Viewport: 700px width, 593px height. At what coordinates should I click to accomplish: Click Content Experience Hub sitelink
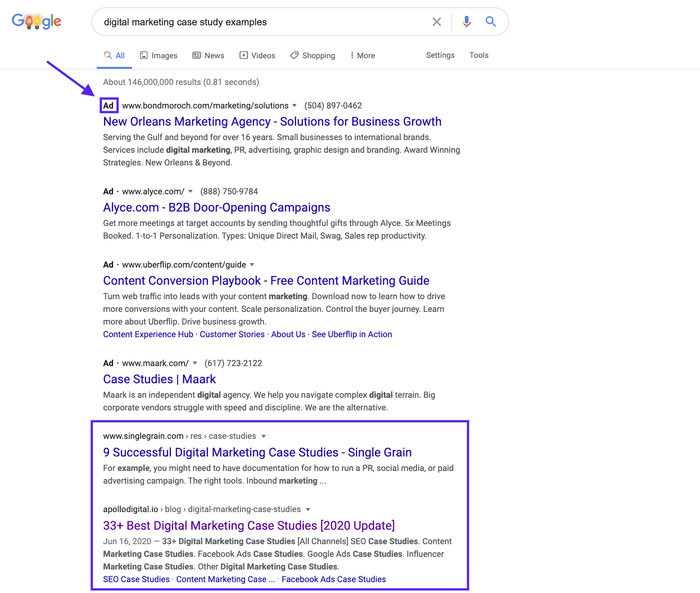148,334
